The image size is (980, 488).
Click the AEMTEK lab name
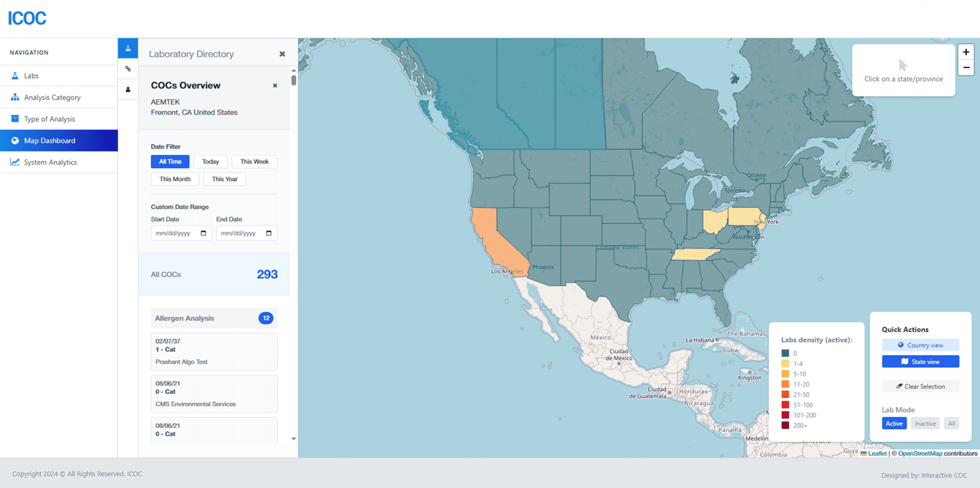pyautogui.click(x=165, y=102)
